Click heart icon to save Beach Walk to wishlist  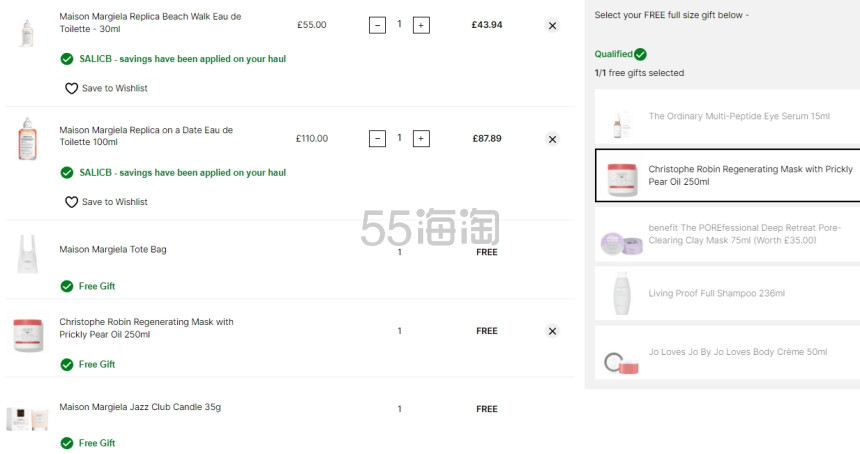coord(71,88)
